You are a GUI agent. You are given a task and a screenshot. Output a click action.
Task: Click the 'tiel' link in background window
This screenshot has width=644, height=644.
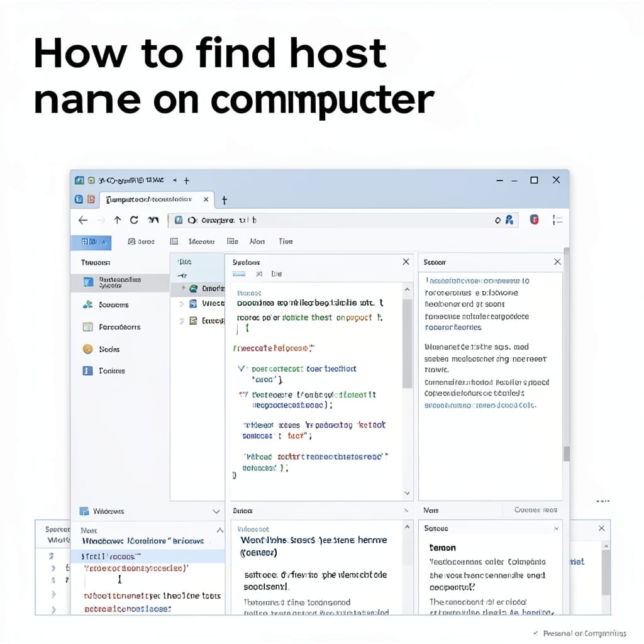tap(577, 562)
